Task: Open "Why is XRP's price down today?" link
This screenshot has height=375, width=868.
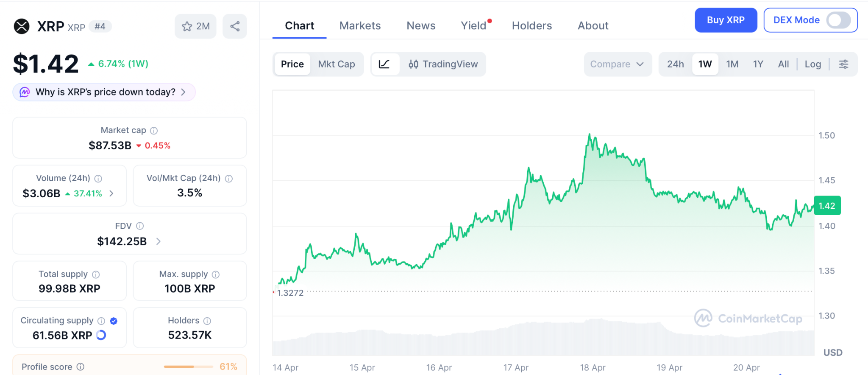Action: click(104, 92)
